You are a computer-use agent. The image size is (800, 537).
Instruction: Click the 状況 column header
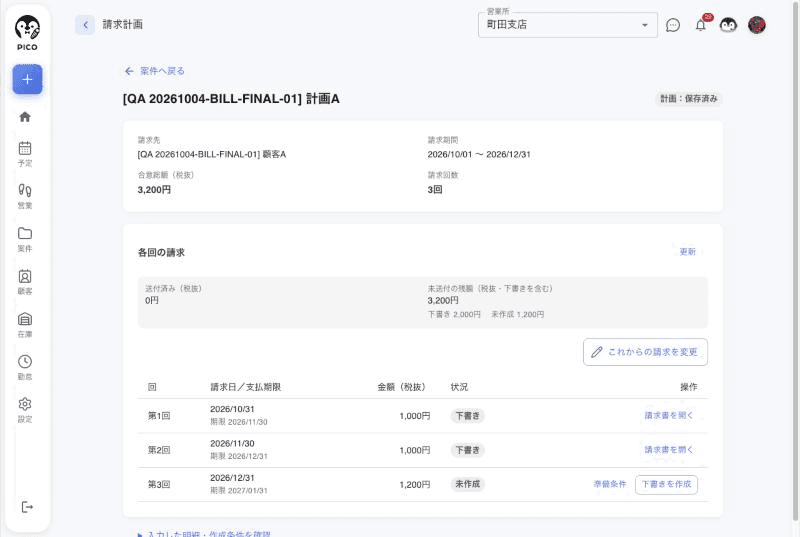(x=459, y=387)
